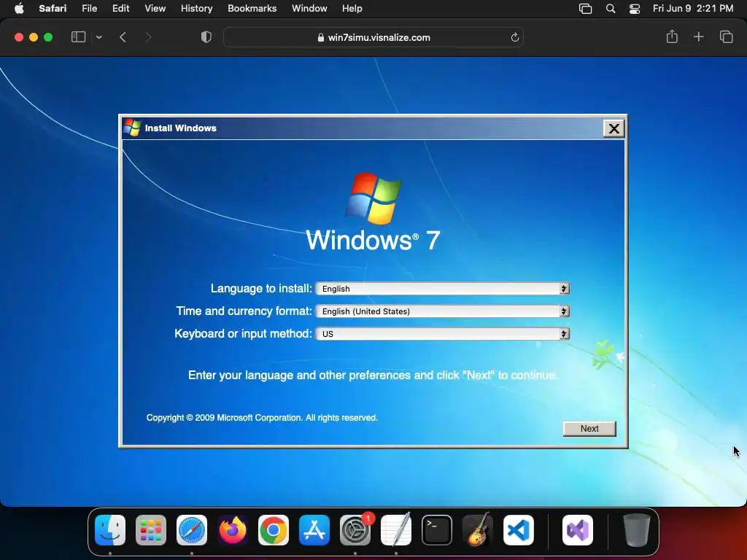The image size is (747, 560).
Task: Open Visual Studio Code from the Dock
Action: (x=519, y=530)
